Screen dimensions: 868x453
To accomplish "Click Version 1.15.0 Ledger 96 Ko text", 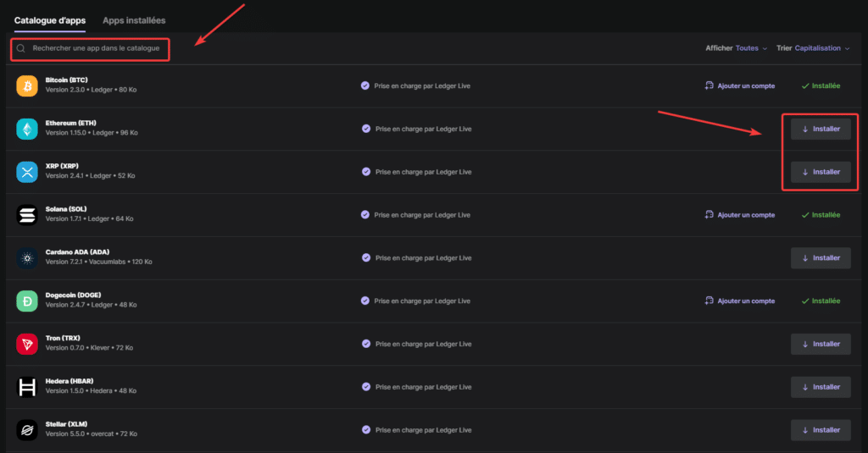I will 92,133.
